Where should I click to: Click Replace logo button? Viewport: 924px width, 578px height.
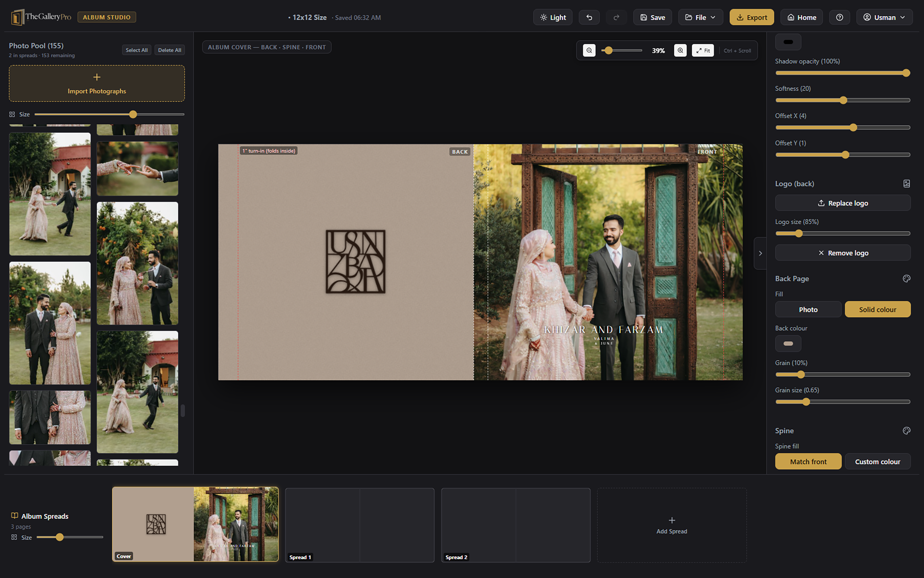pos(843,203)
